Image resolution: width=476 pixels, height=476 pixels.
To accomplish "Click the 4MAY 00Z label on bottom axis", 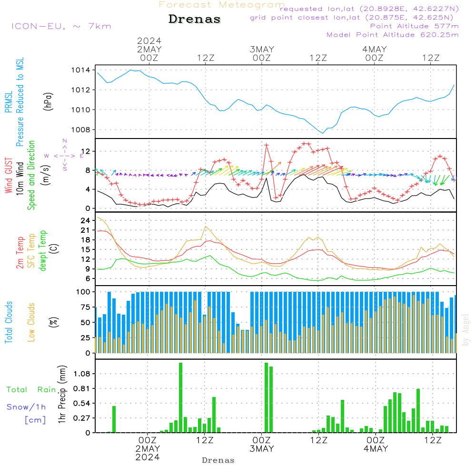I will point(376,444).
